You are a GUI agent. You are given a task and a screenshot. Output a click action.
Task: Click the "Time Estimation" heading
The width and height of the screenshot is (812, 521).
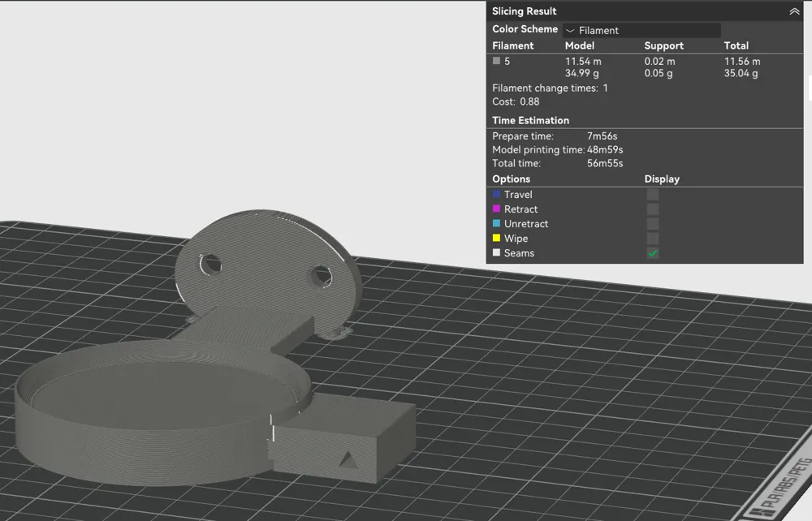(530, 120)
